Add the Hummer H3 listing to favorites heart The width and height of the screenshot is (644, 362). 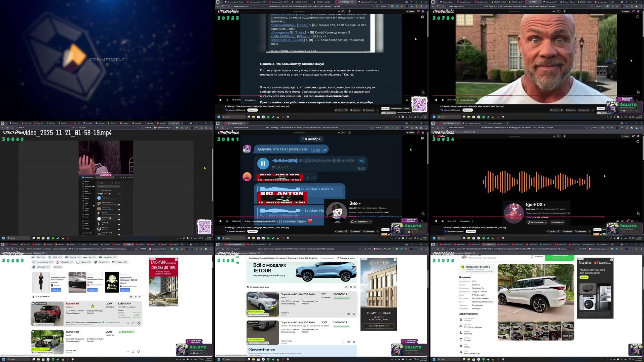(x=138, y=323)
